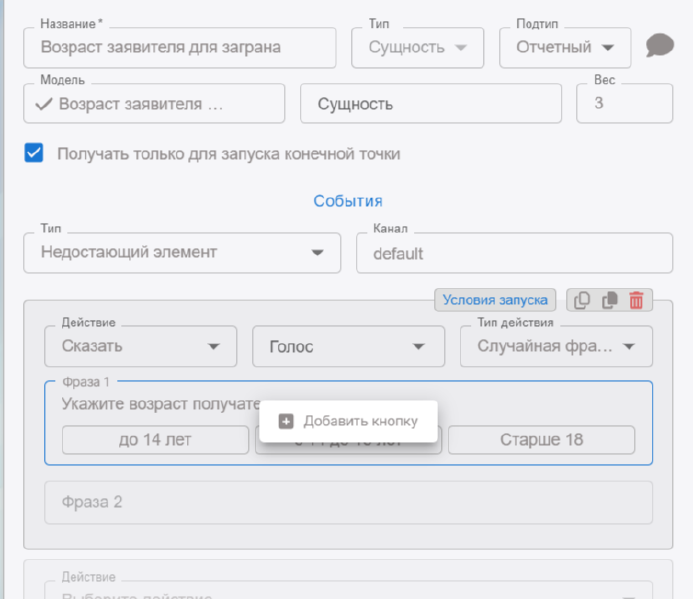Open the Голос dropdown
Screen dimensions: 693x599
pos(348,347)
